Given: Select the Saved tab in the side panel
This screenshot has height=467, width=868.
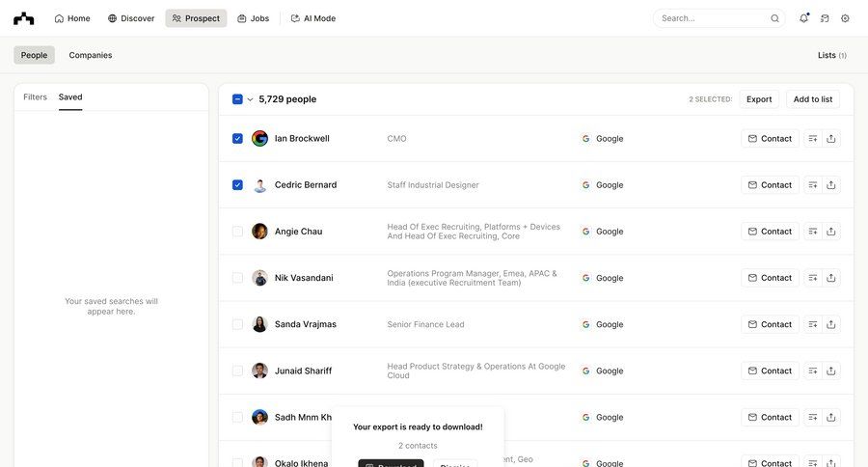Looking at the screenshot, I should point(70,96).
